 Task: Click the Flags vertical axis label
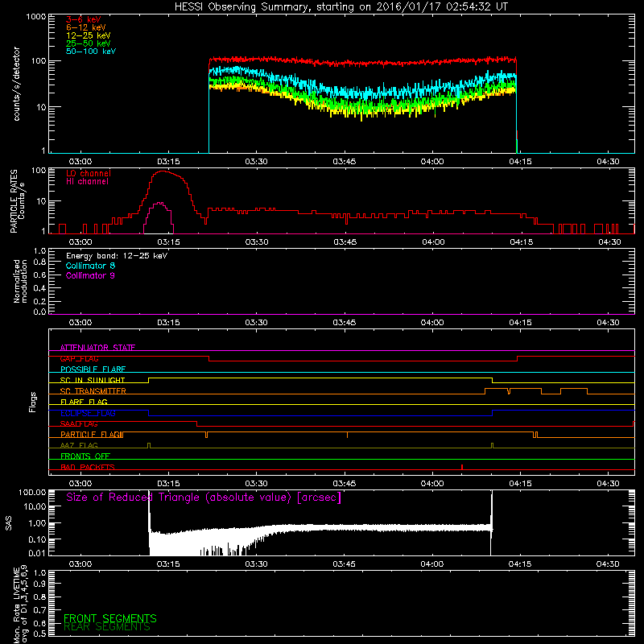(x=33, y=402)
